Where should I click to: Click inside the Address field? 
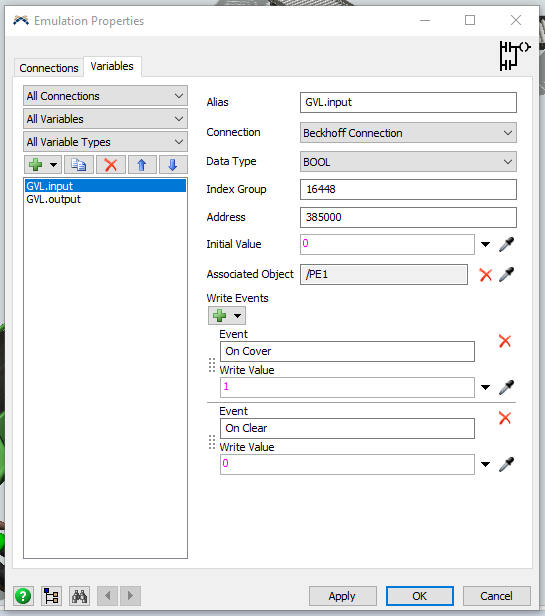point(408,217)
